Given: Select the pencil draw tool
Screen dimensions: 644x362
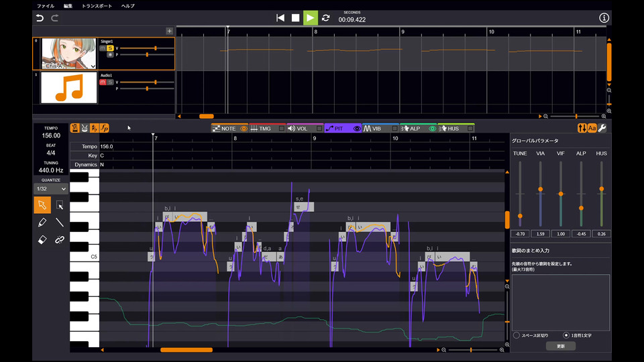Looking at the screenshot, I should 42,223.
